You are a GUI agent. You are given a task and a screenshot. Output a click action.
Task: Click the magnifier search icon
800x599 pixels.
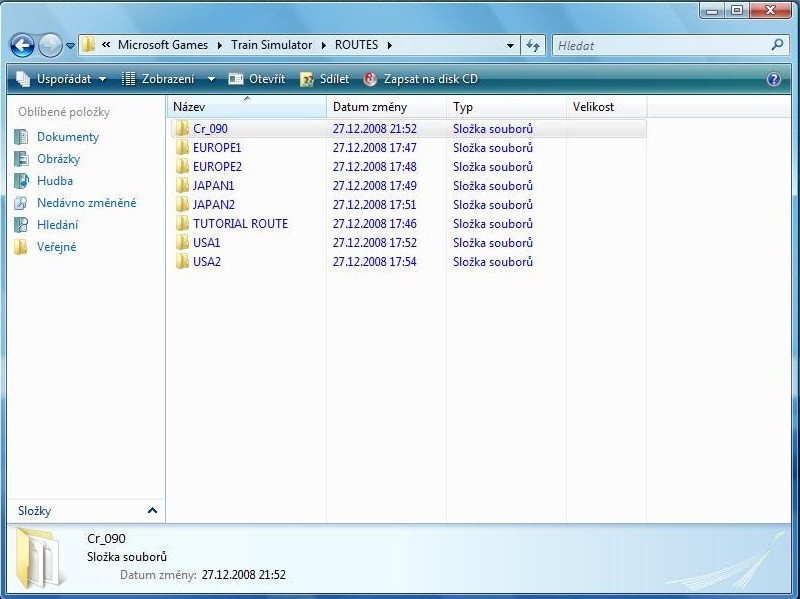click(x=778, y=45)
